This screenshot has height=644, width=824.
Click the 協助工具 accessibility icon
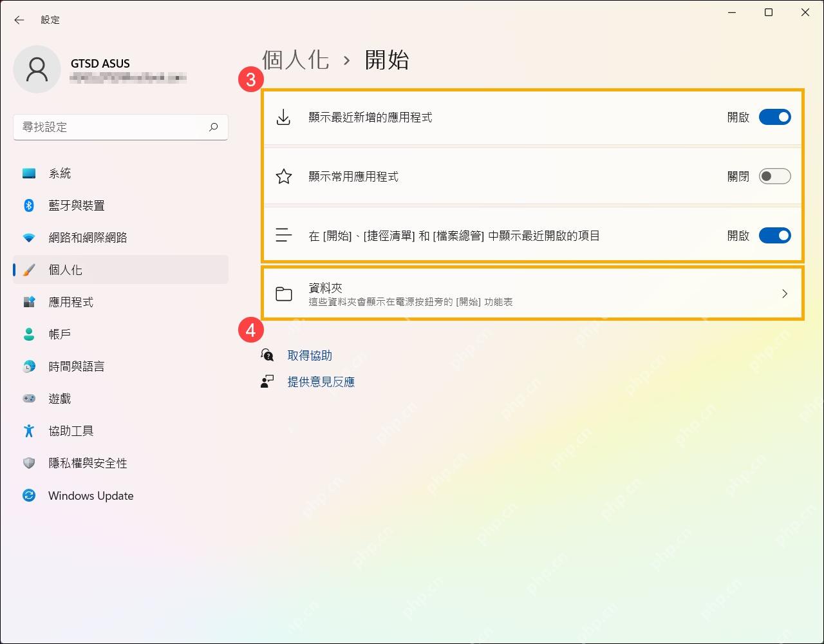pos(29,431)
